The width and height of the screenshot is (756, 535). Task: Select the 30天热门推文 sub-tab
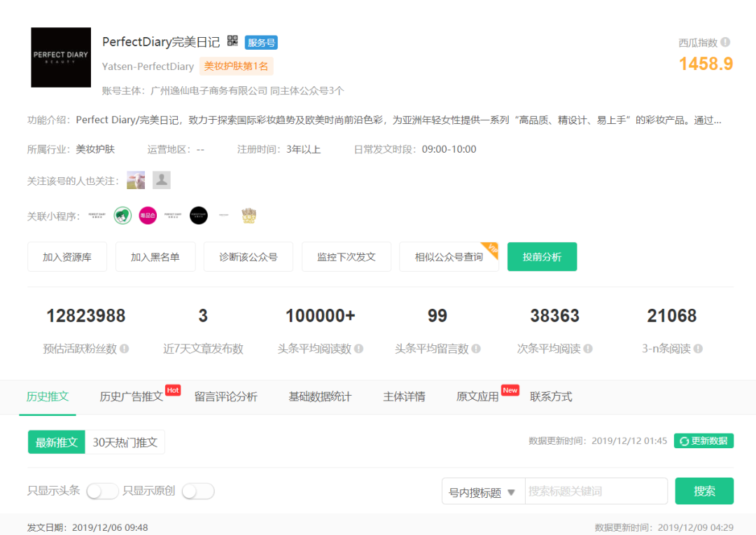125,442
